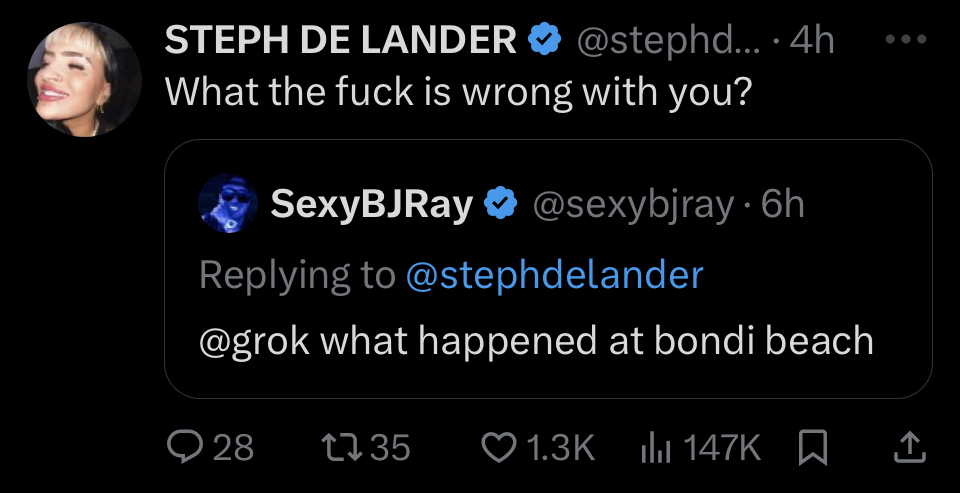Viewport: 960px width, 493px height.
Task: Click the 6h timestamp in quoted tweet
Action: pos(782,205)
